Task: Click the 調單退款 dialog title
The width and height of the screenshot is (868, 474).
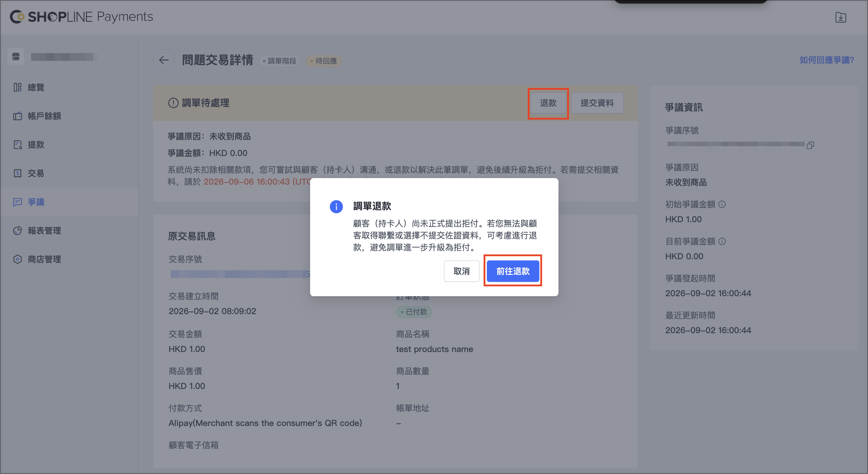Action: click(372, 206)
